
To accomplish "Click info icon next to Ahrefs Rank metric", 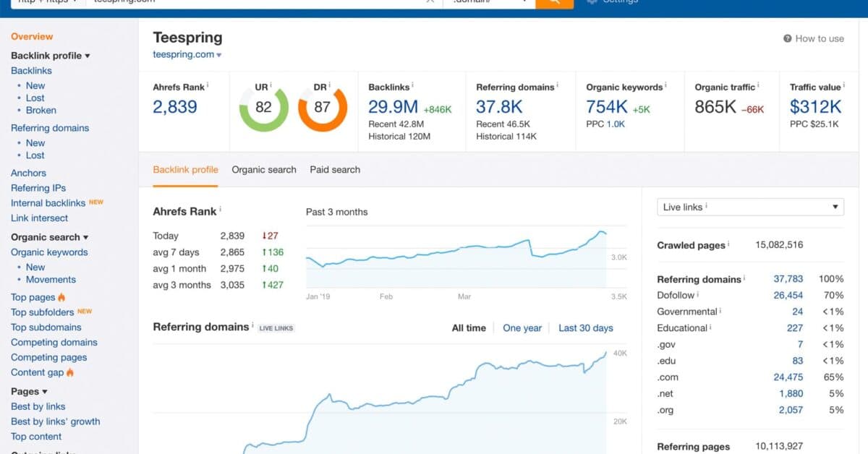I will point(208,86).
